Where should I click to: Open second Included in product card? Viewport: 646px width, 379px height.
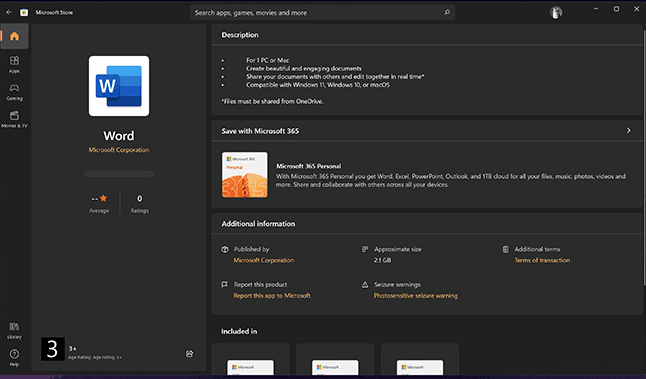[335, 359]
